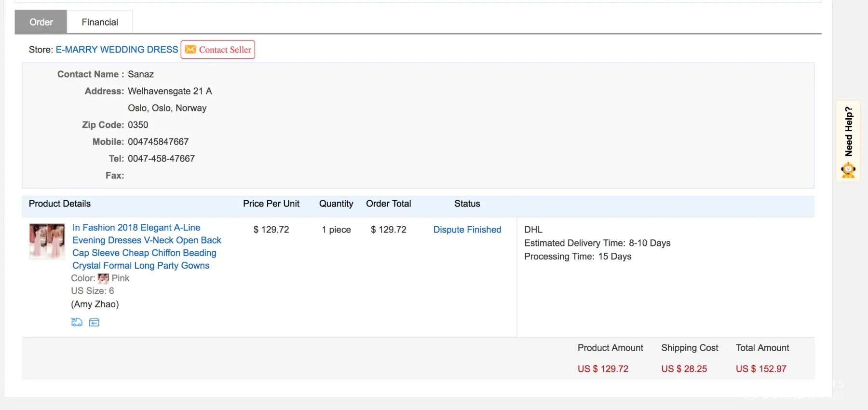868x410 pixels.
Task: Open the Dispute Finished status link
Action: (x=467, y=230)
